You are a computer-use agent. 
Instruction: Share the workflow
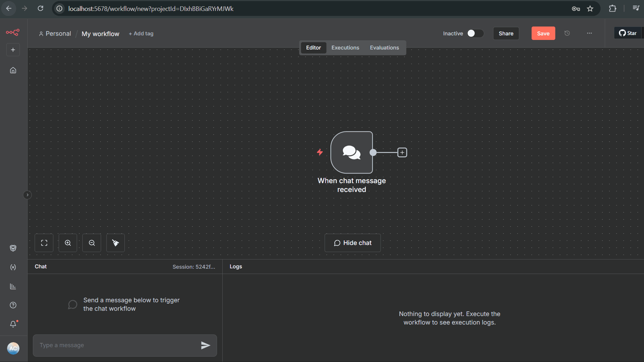(506, 33)
